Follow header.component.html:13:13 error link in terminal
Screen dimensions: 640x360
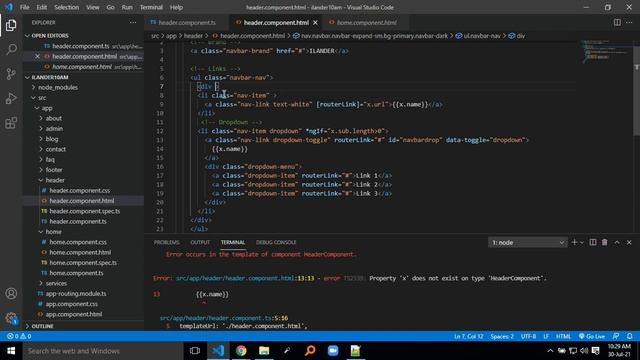(x=245, y=278)
